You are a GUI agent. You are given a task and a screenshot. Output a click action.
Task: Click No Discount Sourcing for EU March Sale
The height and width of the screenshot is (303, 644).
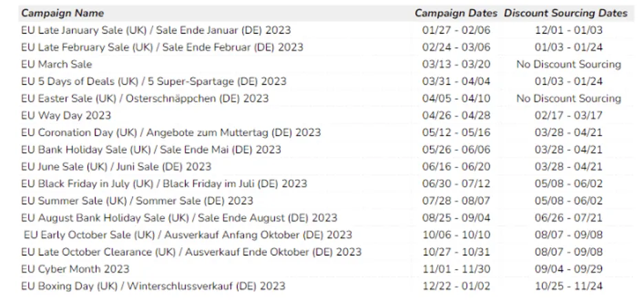coord(568,64)
